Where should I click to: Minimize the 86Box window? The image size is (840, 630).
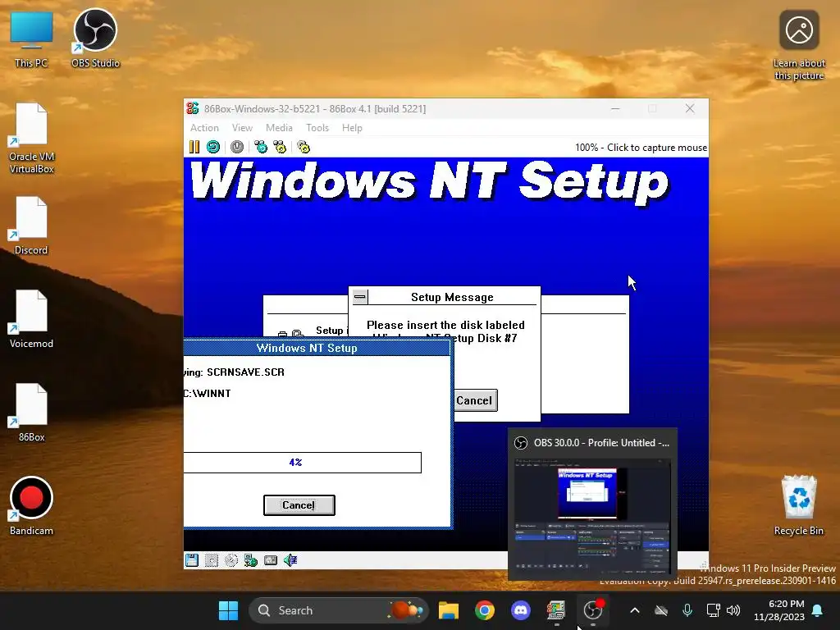pos(615,109)
